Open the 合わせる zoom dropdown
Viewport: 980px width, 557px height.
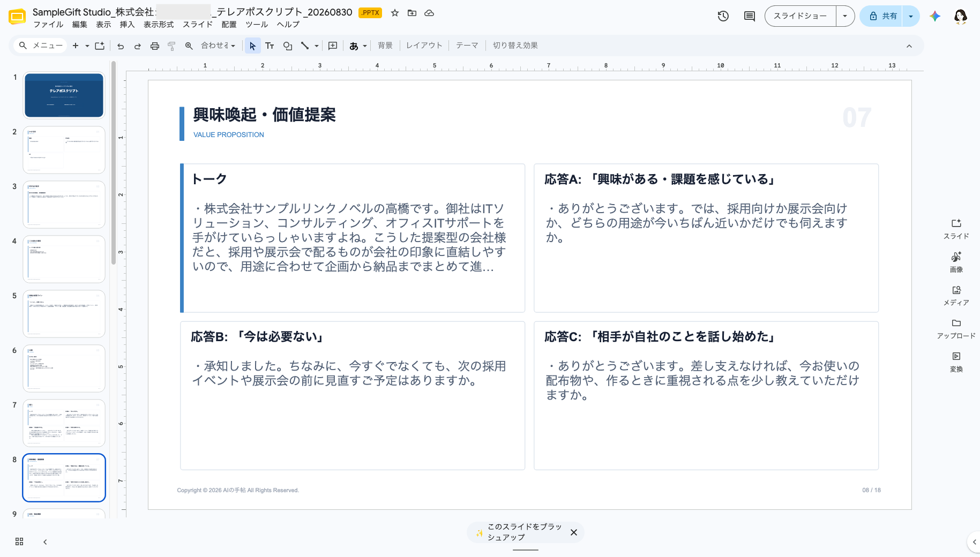point(218,46)
